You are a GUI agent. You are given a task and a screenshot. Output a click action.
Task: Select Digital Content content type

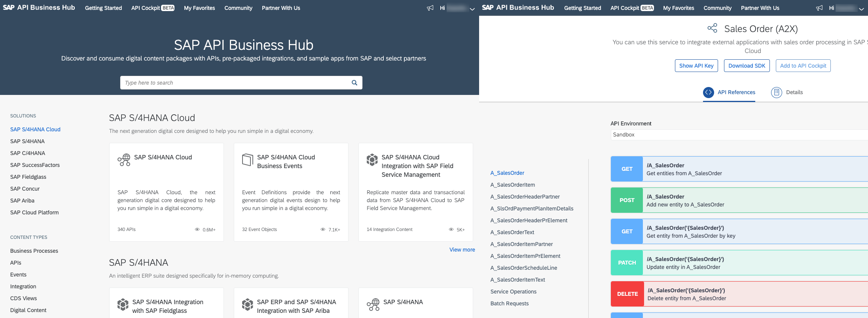pos(28,310)
